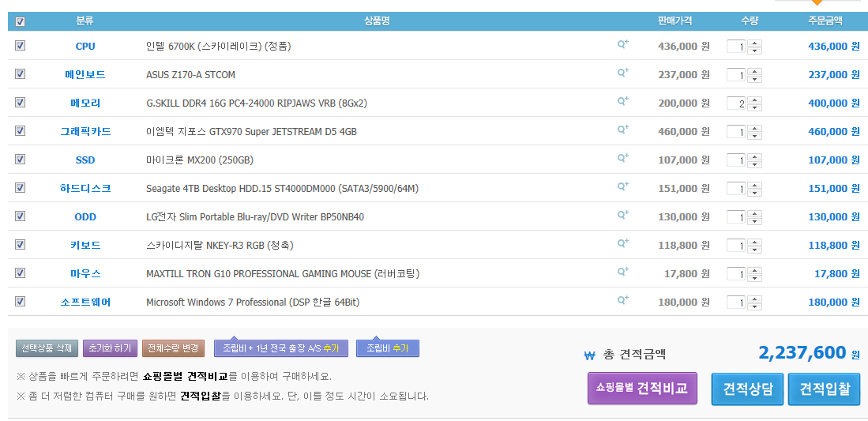
Task: Toggle the select-all checkbox in the header
Action: coord(20,21)
